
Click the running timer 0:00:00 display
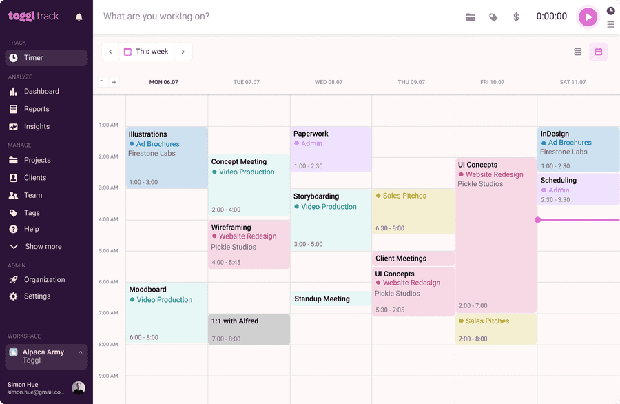pyautogui.click(x=552, y=16)
